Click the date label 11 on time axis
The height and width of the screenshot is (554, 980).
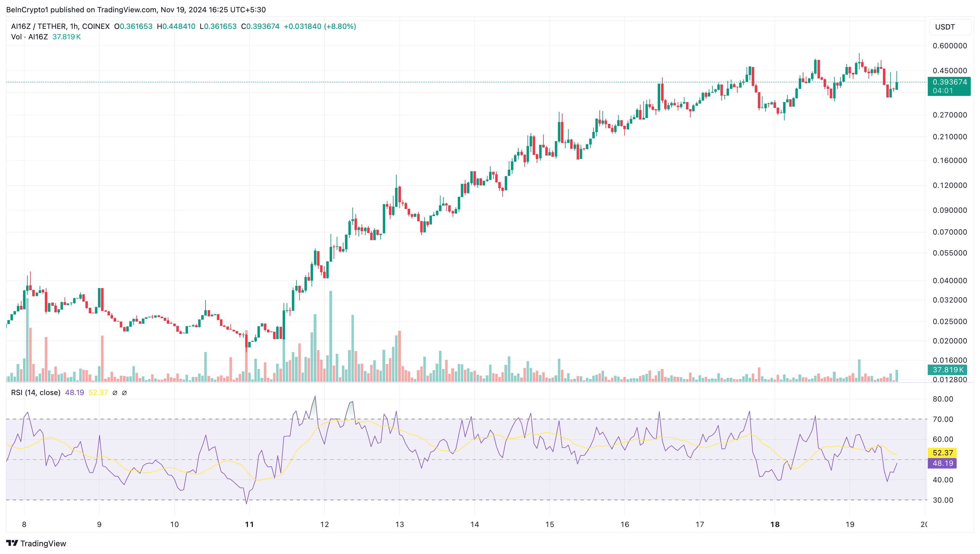(249, 524)
